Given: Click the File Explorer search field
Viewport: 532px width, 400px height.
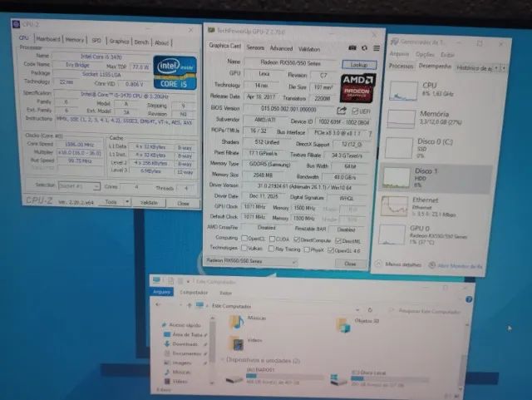Looking at the screenshot, I should [426, 311].
